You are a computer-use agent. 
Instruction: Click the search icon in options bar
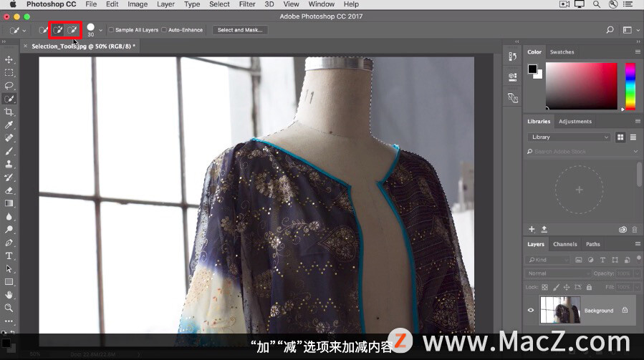coord(610,30)
